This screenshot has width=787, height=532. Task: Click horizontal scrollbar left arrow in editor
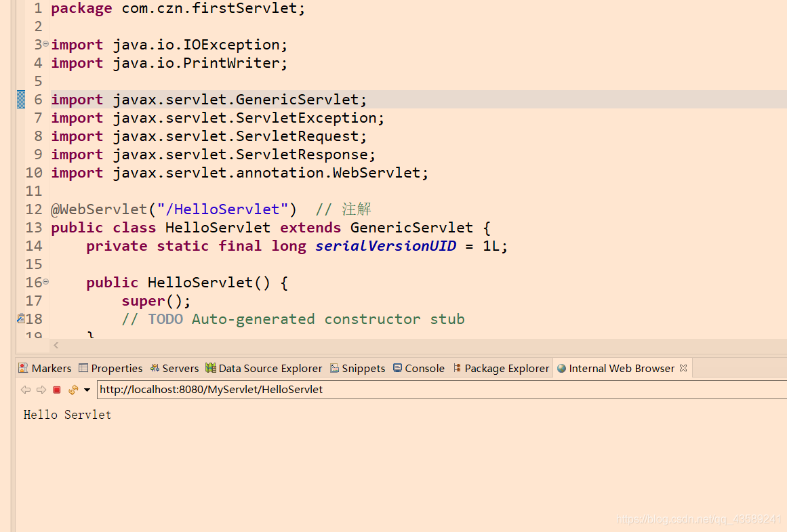click(56, 345)
